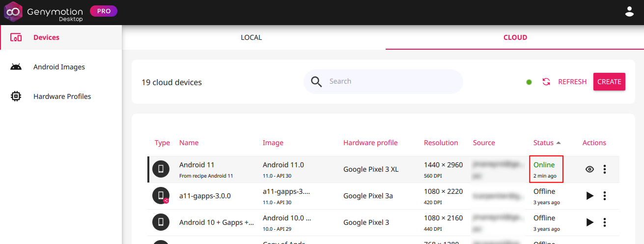Open Android Images in sidebar
Screen dimensions: 644x244
tap(61, 67)
